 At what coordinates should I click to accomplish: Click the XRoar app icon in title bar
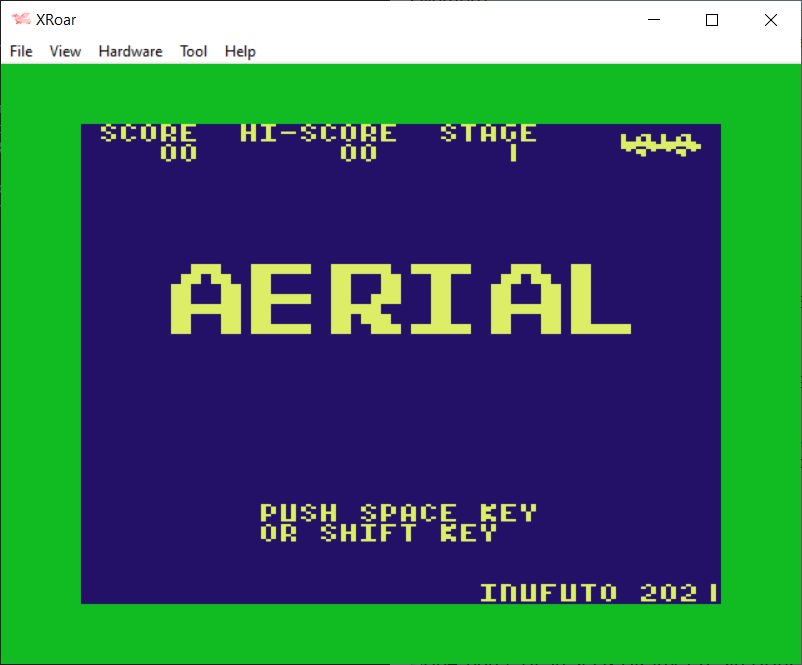click(20, 20)
